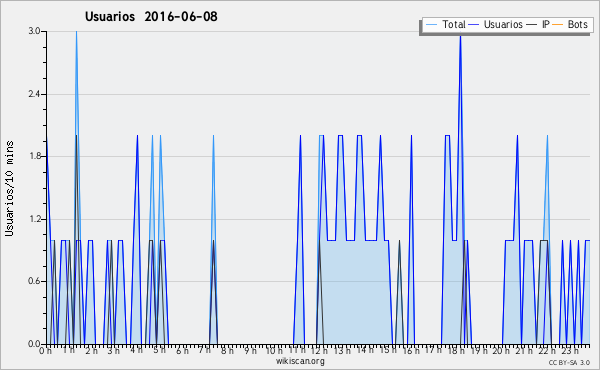This screenshot has height=370, width=600.
Task: Click the '3.0' y-axis value
Action: [x=35, y=31]
